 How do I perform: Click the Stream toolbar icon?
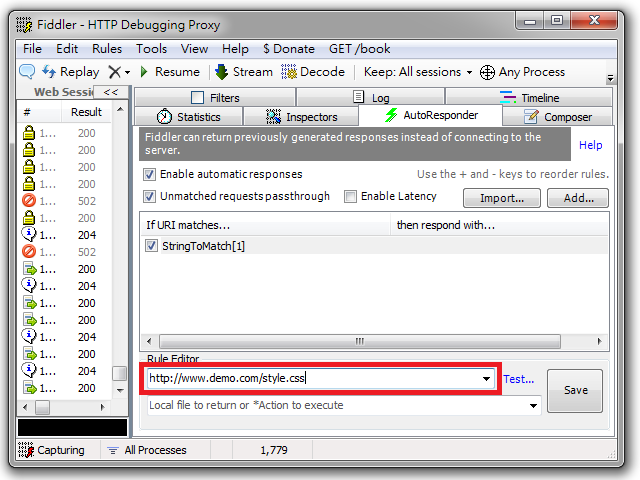click(221, 72)
